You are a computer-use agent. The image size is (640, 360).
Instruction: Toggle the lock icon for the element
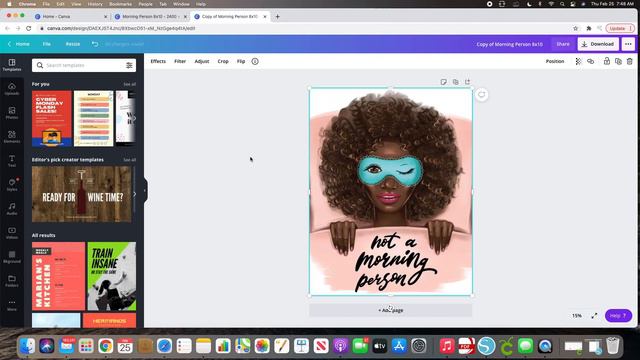pyautogui.click(x=607, y=61)
